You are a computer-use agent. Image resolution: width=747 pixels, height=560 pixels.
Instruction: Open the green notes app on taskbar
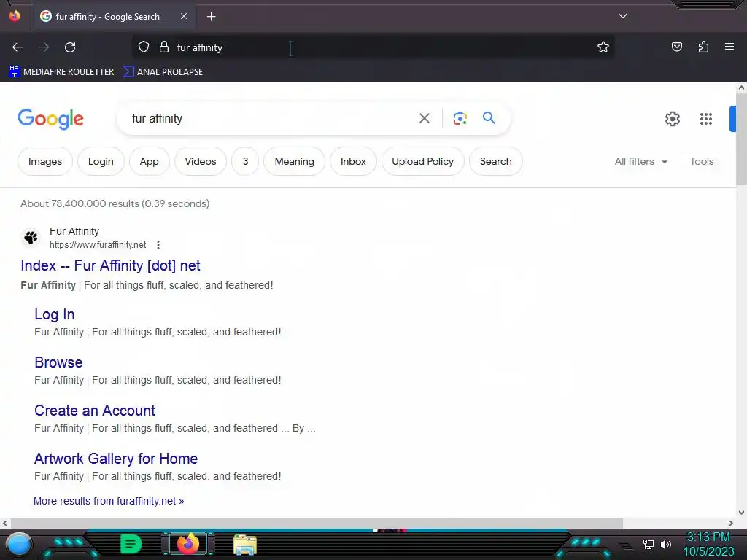coord(131,544)
